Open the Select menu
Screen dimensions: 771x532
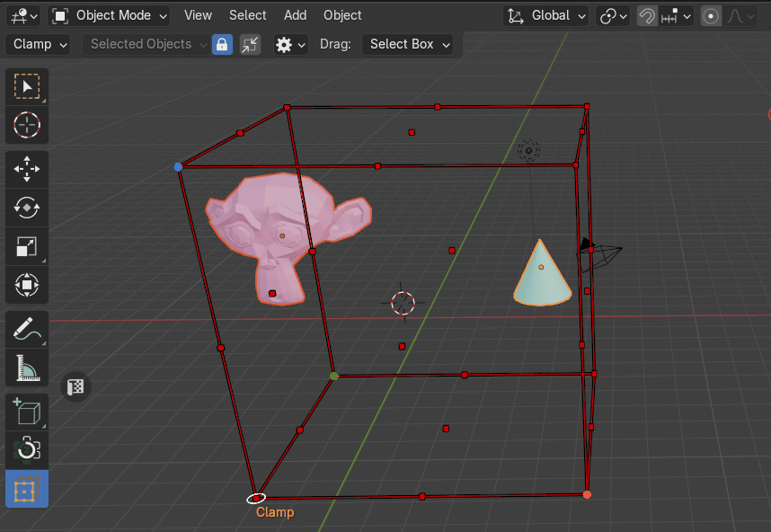pyautogui.click(x=247, y=16)
